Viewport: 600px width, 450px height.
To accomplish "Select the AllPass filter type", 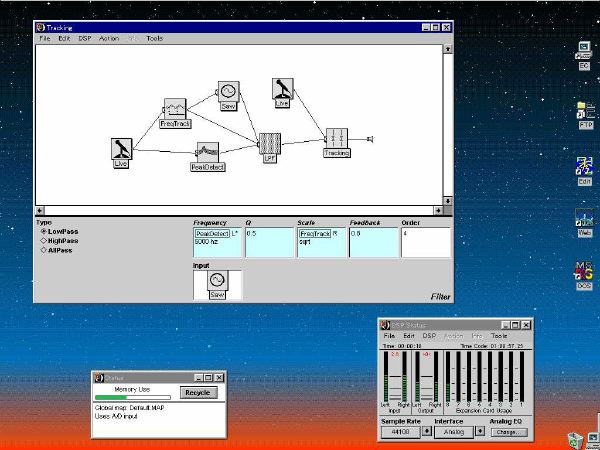I will [56, 250].
